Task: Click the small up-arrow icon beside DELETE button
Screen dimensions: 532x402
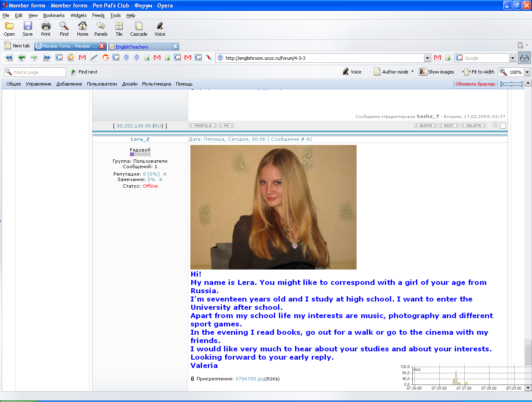Action: (x=495, y=125)
